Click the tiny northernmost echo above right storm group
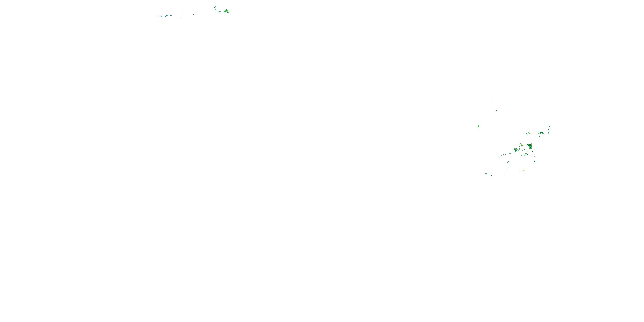This screenshot has width=644, height=322. [492, 100]
